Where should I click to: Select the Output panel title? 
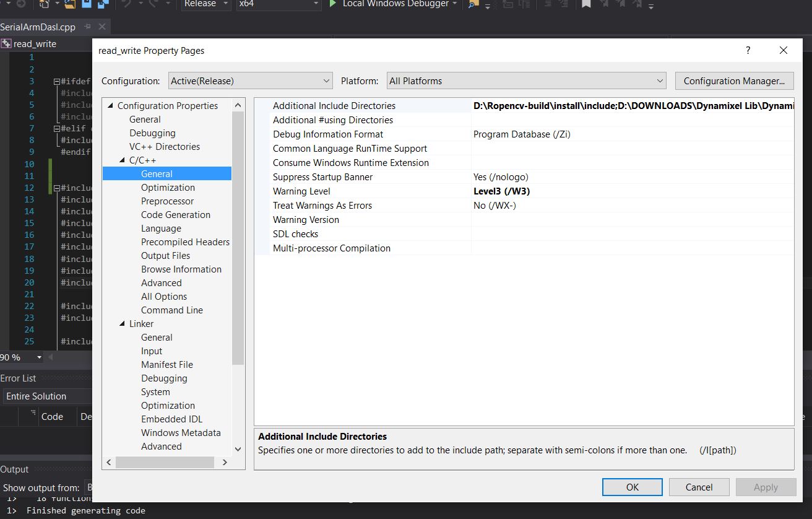coord(15,469)
